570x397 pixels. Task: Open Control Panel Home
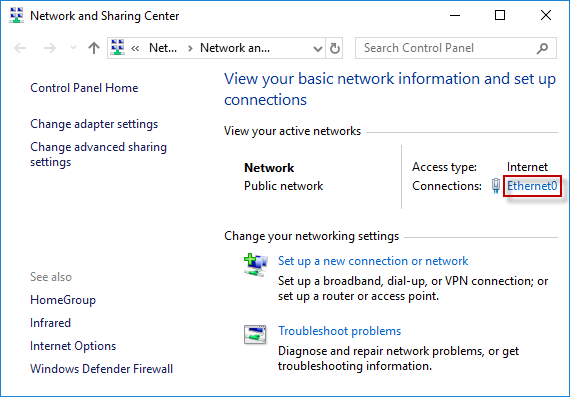point(84,88)
